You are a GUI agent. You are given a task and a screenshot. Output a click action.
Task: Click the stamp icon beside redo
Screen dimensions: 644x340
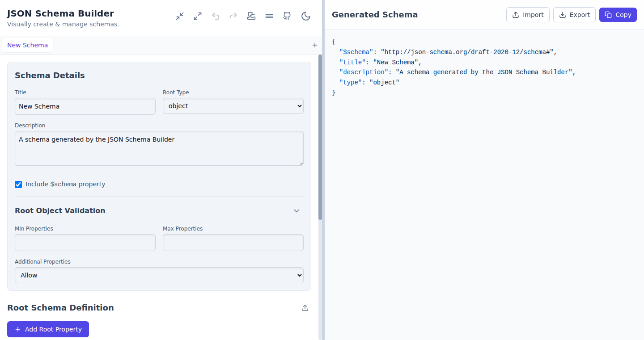click(x=251, y=17)
